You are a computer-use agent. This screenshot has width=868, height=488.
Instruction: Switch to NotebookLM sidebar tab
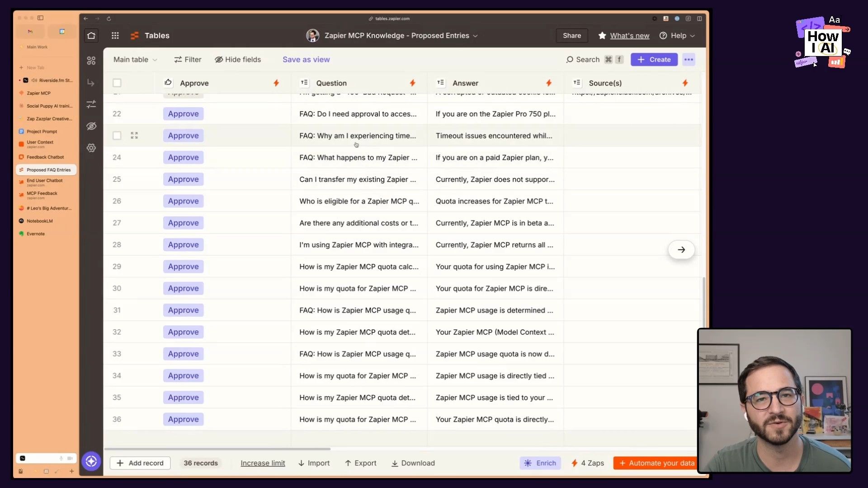click(x=46, y=221)
